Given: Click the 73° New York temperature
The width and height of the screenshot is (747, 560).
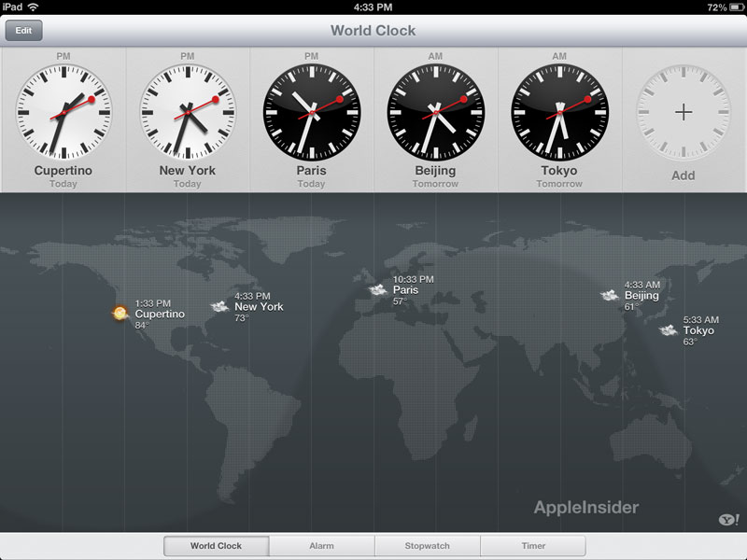Looking at the screenshot, I should (x=242, y=318).
